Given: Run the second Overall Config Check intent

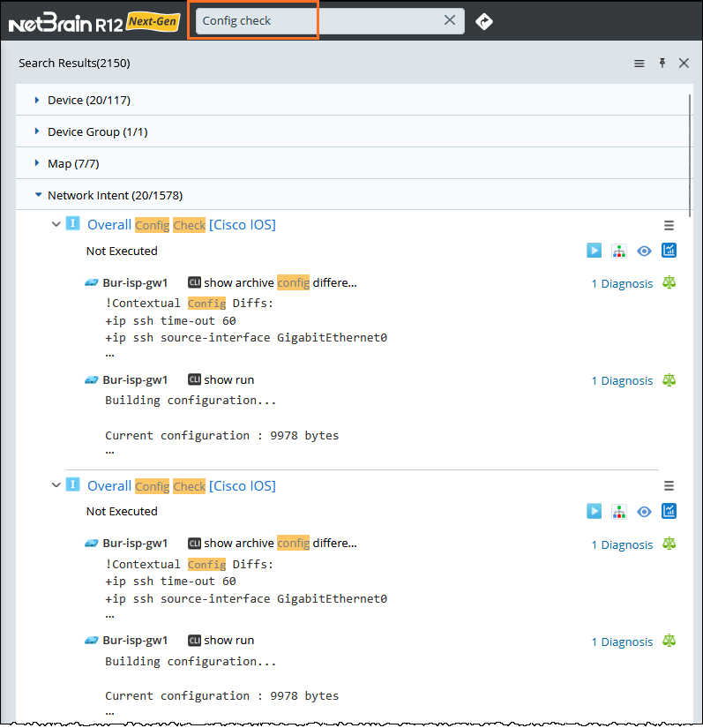Looking at the screenshot, I should tap(595, 511).
